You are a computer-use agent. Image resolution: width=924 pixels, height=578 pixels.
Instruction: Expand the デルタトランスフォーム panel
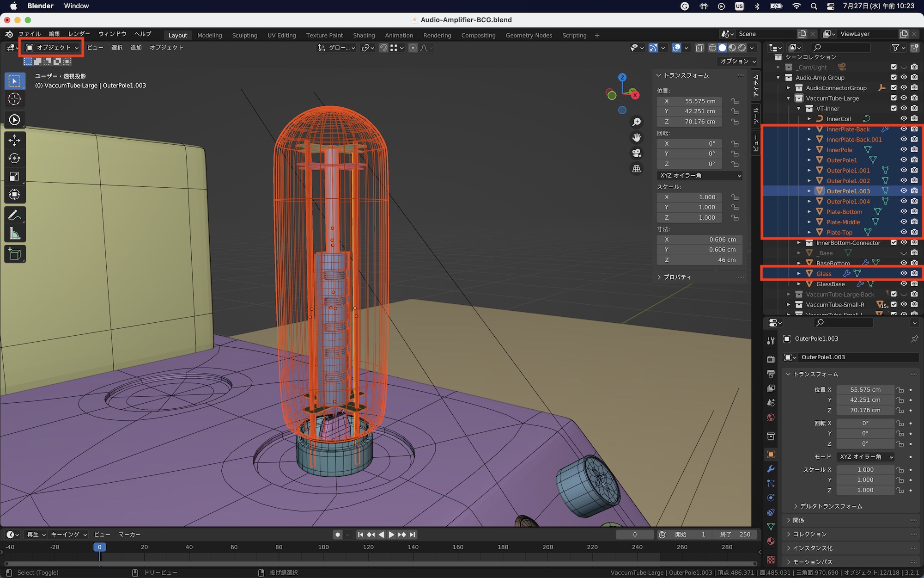click(x=831, y=506)
